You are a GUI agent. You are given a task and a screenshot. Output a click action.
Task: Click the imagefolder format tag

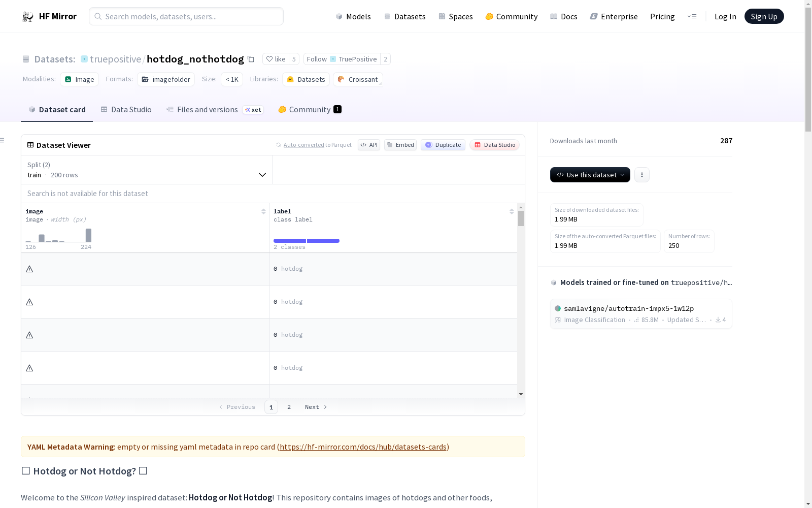[166, 79]
